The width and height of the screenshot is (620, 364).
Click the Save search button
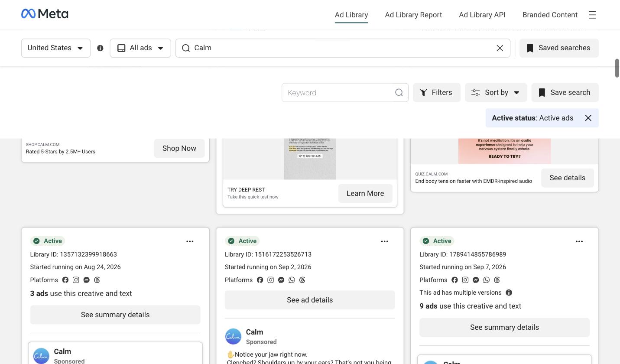click(x=565, y=93)
